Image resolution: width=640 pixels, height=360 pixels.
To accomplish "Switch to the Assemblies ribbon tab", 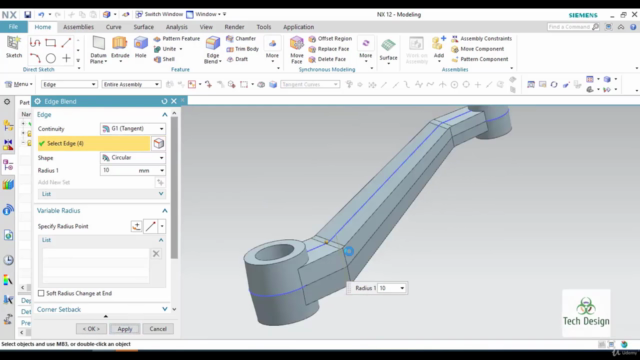I will pos(78,27).
